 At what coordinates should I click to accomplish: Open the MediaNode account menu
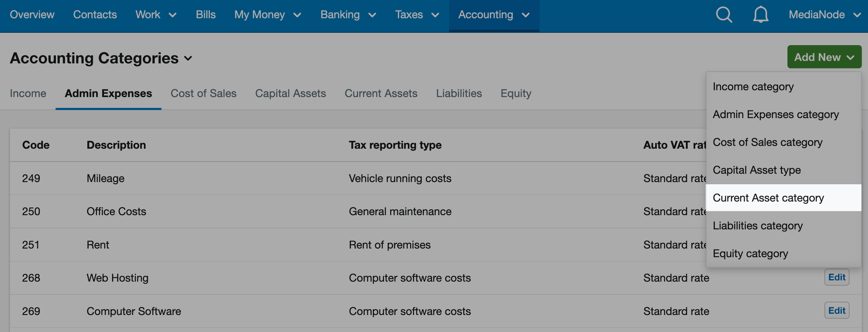[824, 15]
